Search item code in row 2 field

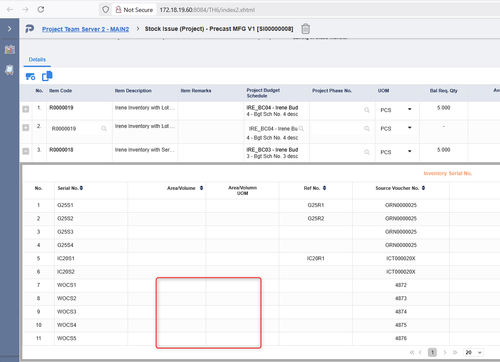(x=104, y=129)
